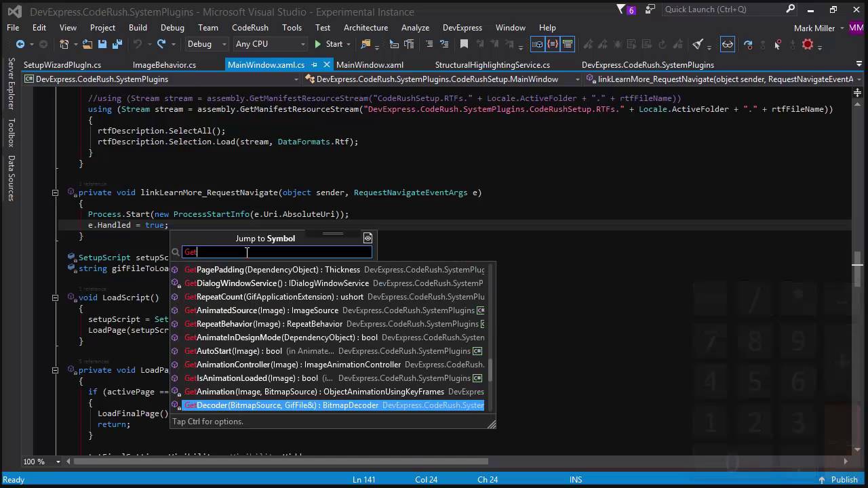Click the cursor with red dot icon

[778, 44]
